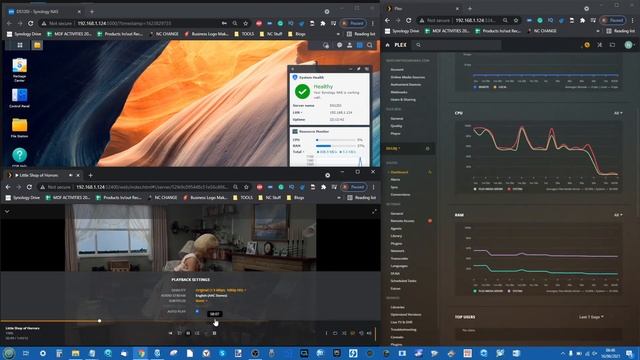
Task: Open File Station on the DSM desktop
Action: click(x=20, y=128)
